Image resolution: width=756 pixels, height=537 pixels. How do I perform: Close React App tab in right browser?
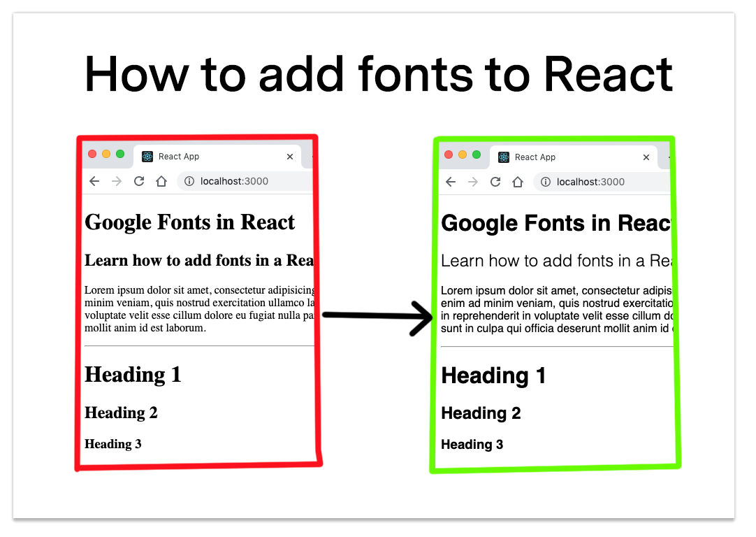point(646,157)
